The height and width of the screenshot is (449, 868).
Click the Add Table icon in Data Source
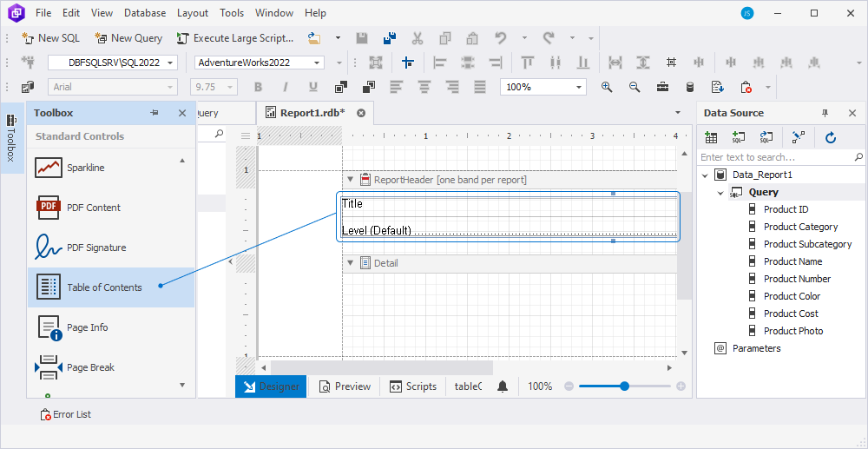tap(711, 137)
